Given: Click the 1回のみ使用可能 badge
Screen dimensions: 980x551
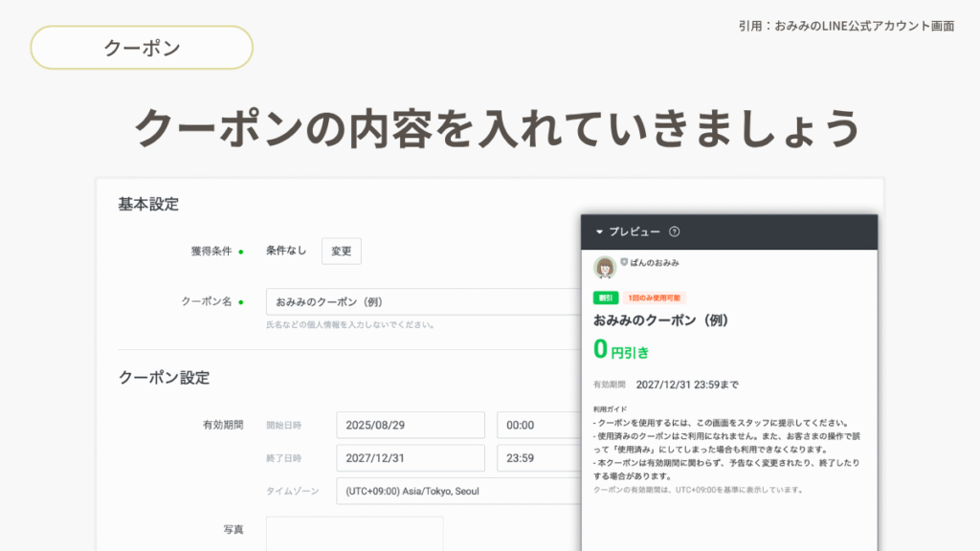Looking at the screenshot, I should click(656, 298).
